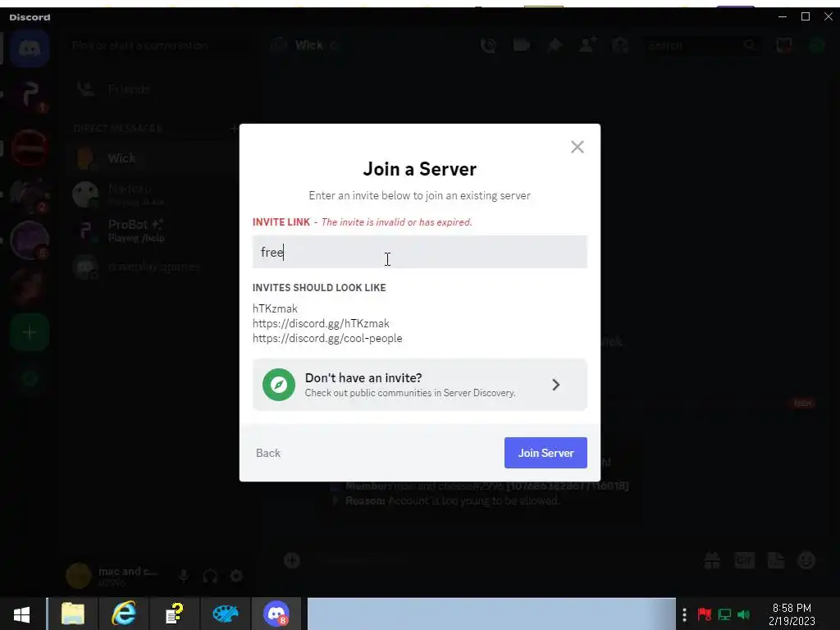Screen dimensions: 840x630
Task: Click the green Add a Server plus icon
Action: click(x=30, y=333)
